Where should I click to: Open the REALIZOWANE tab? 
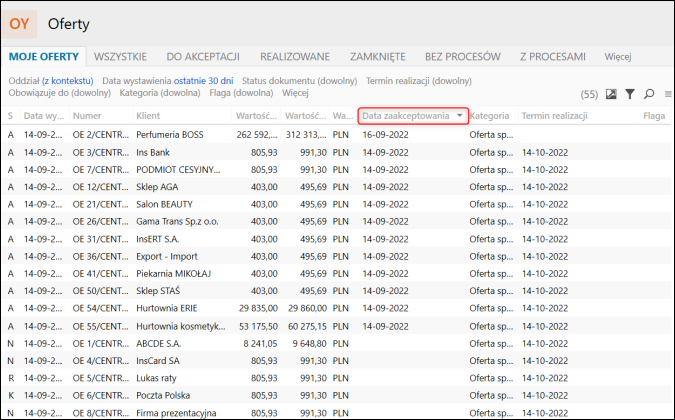295,57
